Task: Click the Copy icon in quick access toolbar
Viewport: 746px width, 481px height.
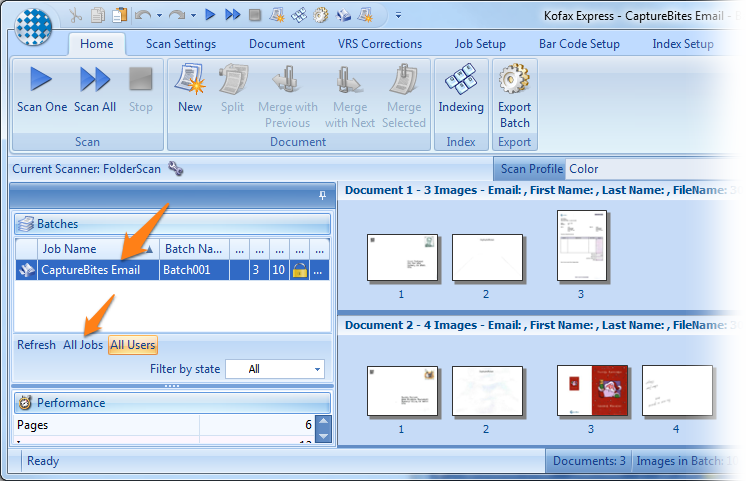Action: pyautogui.click(x=98, y=15)
